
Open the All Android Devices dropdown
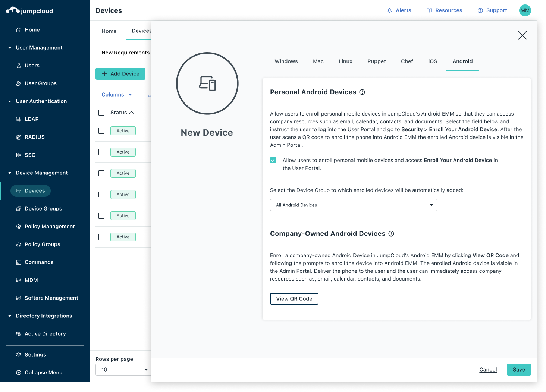click(x=353, y=205)
